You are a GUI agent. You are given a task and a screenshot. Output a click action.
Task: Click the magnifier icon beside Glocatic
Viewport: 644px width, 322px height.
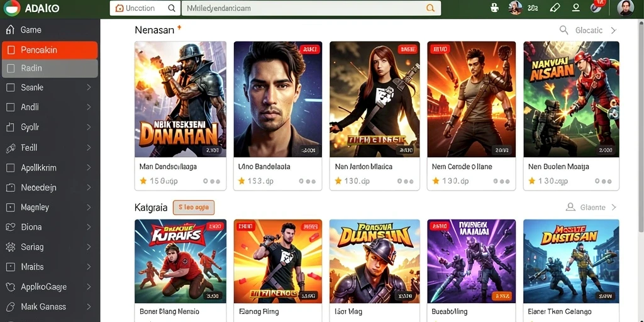click(564, 30)
